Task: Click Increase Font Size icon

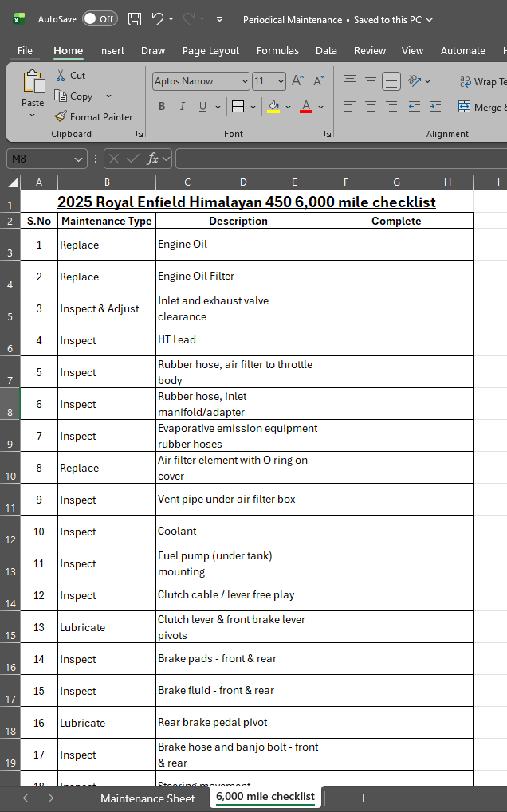Action: [297, 81]
